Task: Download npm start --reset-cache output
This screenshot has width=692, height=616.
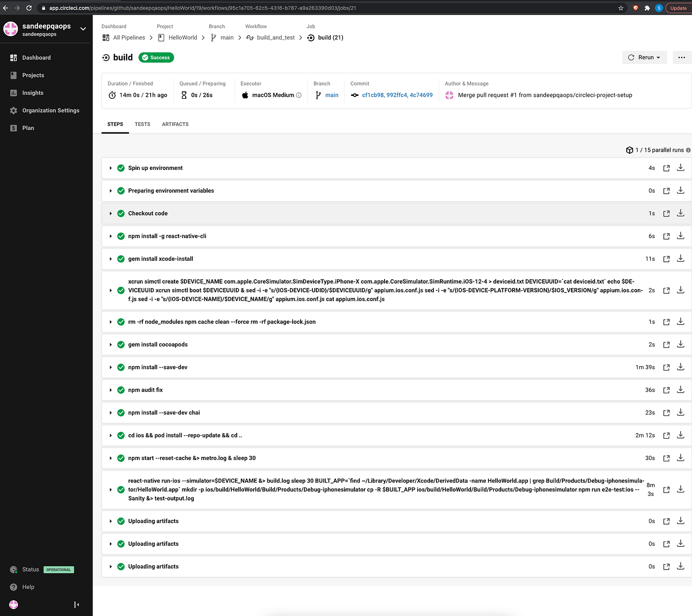Action: tap(681, 458)
